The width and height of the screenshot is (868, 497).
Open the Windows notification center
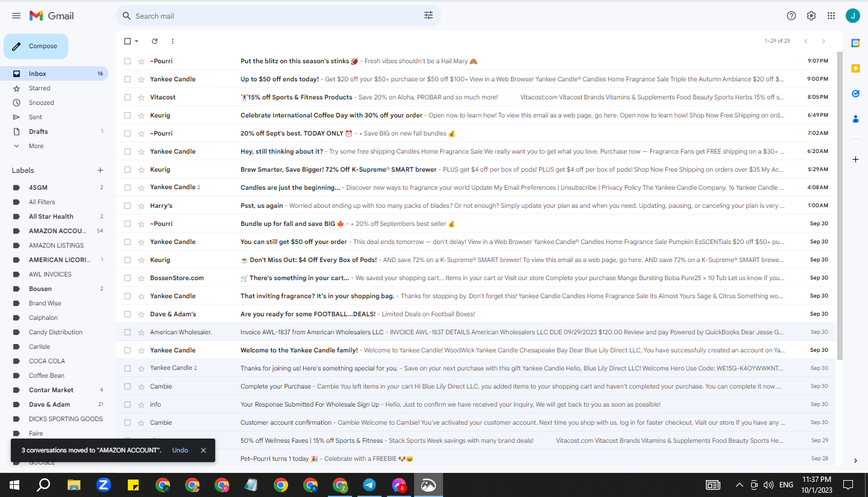(848, 485)
